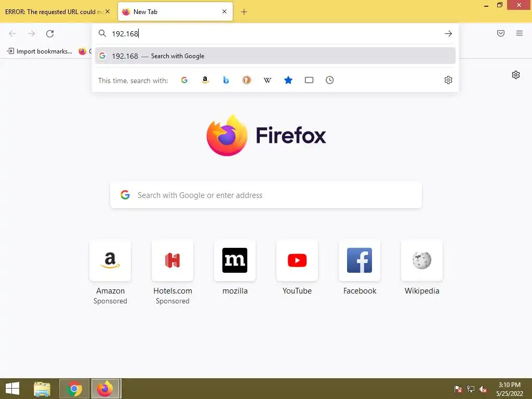Open the Save to Pocket button

[501, 33]
